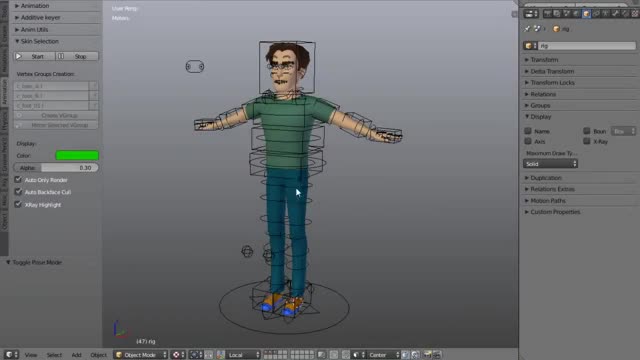The width and height of the screenshot is (640, 360).
Task: Disable the XRay Highlight checkbox
Action: (18, 204)
